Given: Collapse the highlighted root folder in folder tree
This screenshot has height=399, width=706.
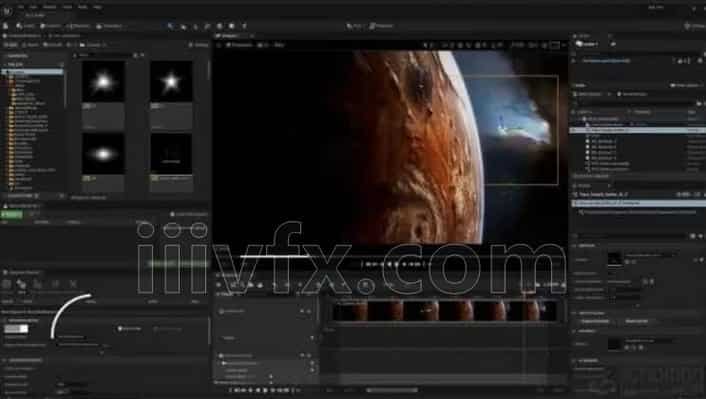Looking at the screenshot, I should [5, 72].
